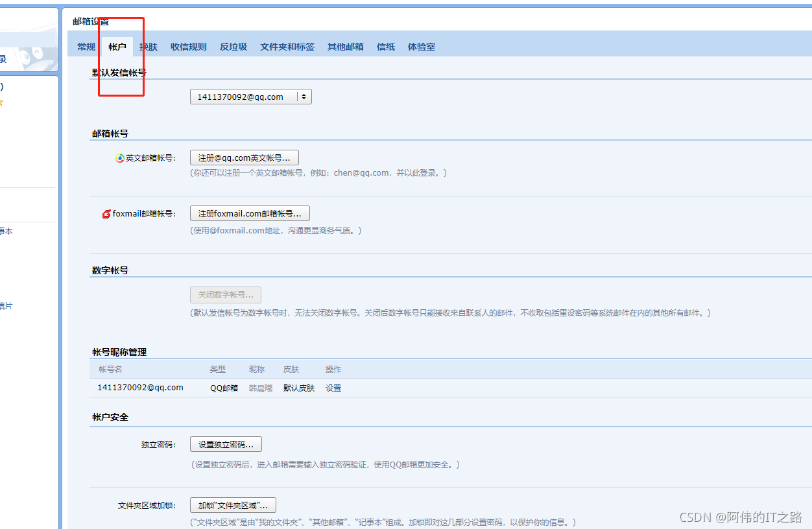Open the default sender account dropdown
812x529 pixels.
pos(251,97)
